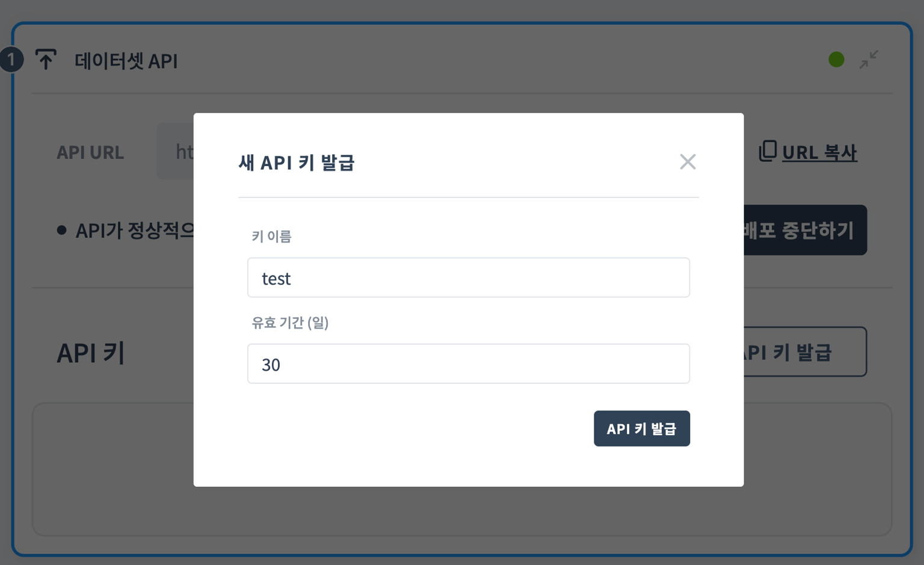Click the upload icon beside 데이터셋 API title
The image size is (924, 565).
(46, 60)
